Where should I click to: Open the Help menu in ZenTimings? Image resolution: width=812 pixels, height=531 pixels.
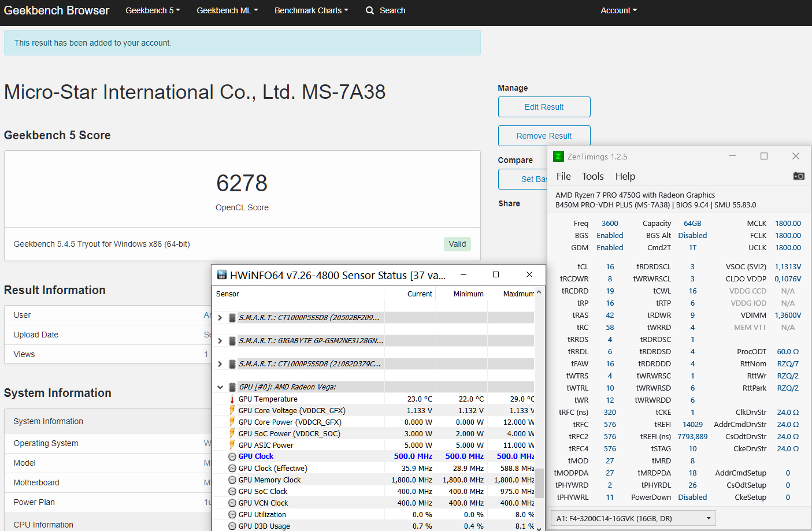point(625,176)
